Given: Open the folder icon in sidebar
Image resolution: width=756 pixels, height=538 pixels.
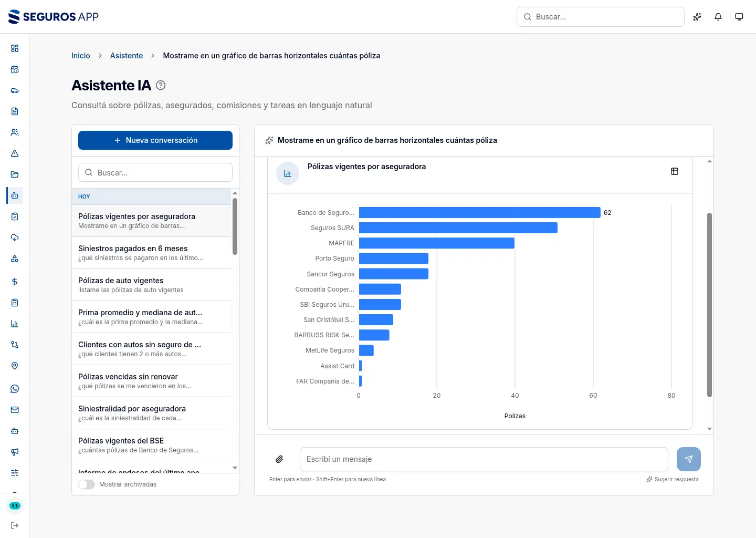Looking at the screenshot, I should (15, 174).
